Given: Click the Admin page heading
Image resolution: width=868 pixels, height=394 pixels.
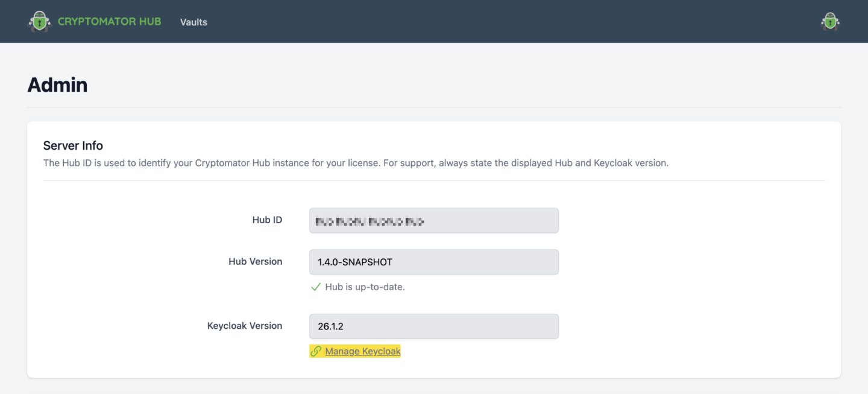Looking at the screenshot, I should pos(57,84).
